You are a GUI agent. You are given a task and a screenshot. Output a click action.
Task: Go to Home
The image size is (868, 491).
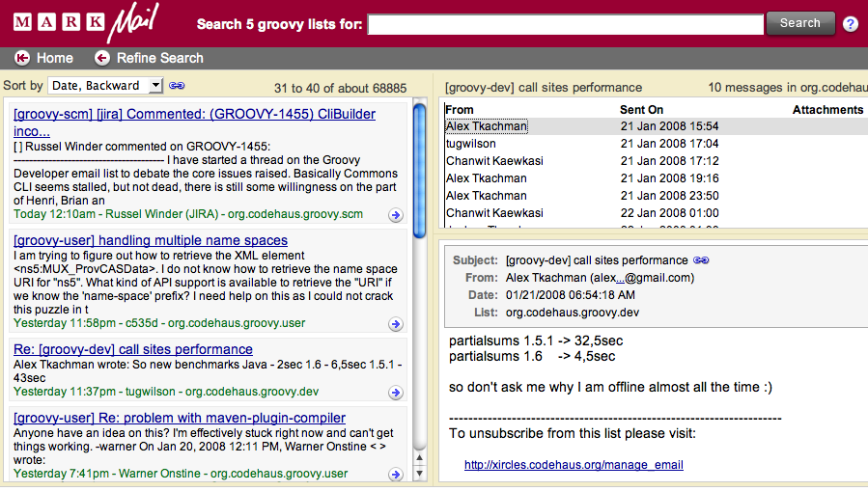pyautogui.click(x=55, y=58)
